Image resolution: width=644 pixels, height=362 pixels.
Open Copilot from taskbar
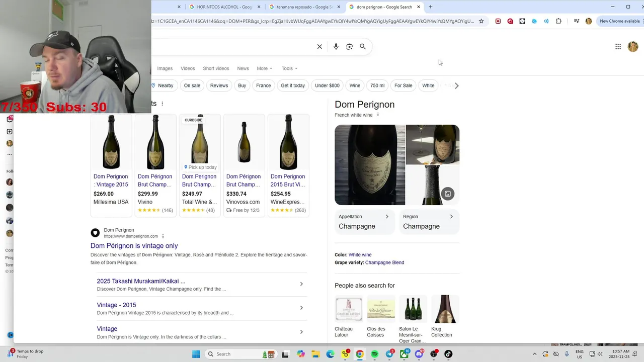click(x=301, y=354)
